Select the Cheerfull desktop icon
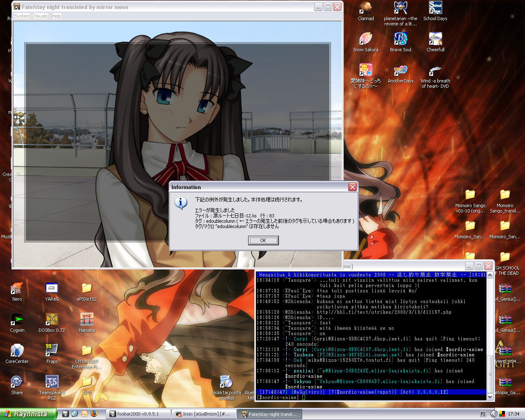525x420 pixels. coord(435,42)
